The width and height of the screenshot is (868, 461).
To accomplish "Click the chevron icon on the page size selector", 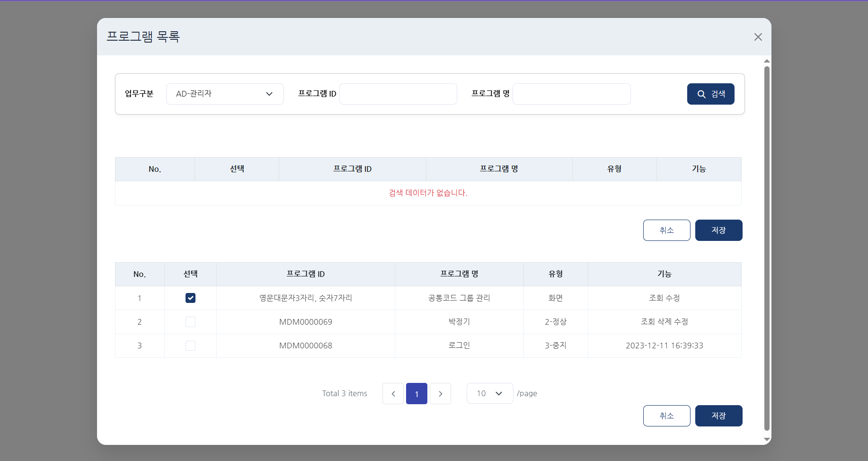I will [x=498, y=393].
